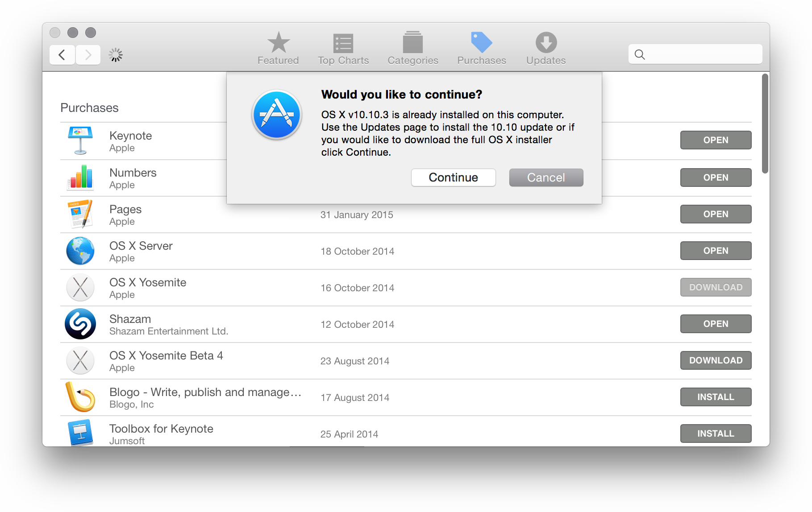Open the Featured star tab

[278, 48]
